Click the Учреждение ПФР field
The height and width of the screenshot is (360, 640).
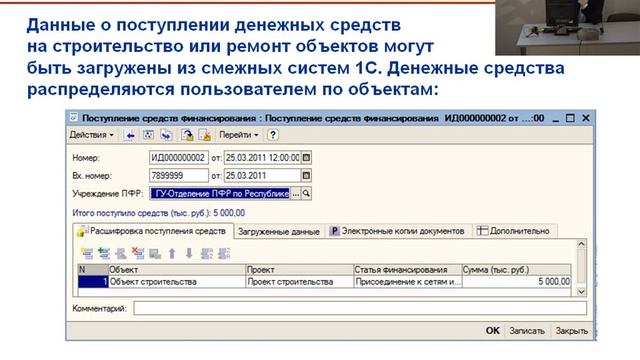[x=220, y=193]
